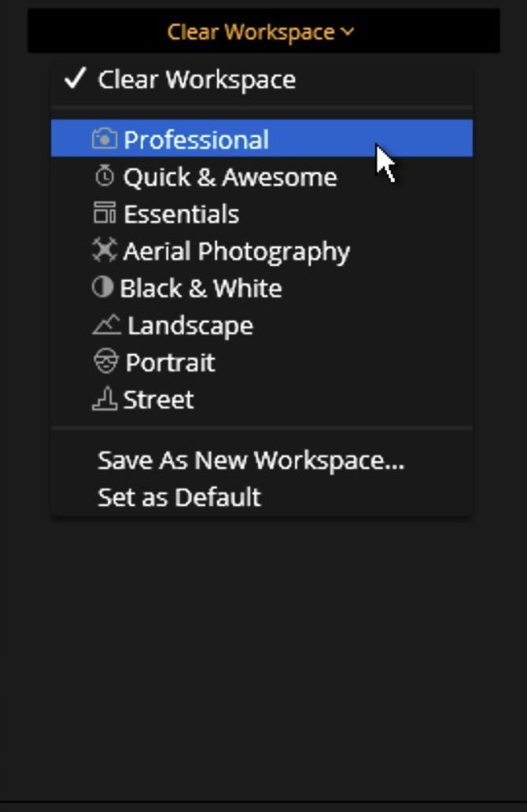The height and width of the screenshot is (812, 527).
Task: Click the stopwatch icon for Quick & Awesome
Action: tap(105, 176)
